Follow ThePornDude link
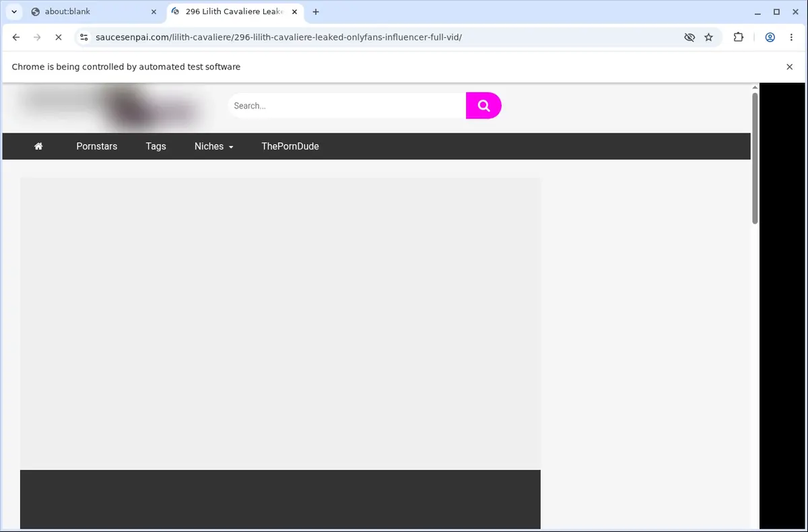Image resolution: width=808 pixels, height=532 pixels. 290,146
